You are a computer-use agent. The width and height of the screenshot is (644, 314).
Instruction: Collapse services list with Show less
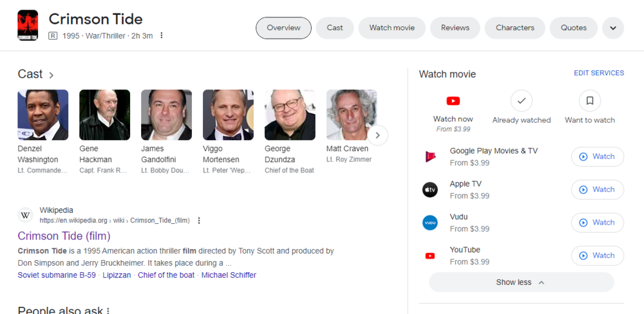pos(521,282)
